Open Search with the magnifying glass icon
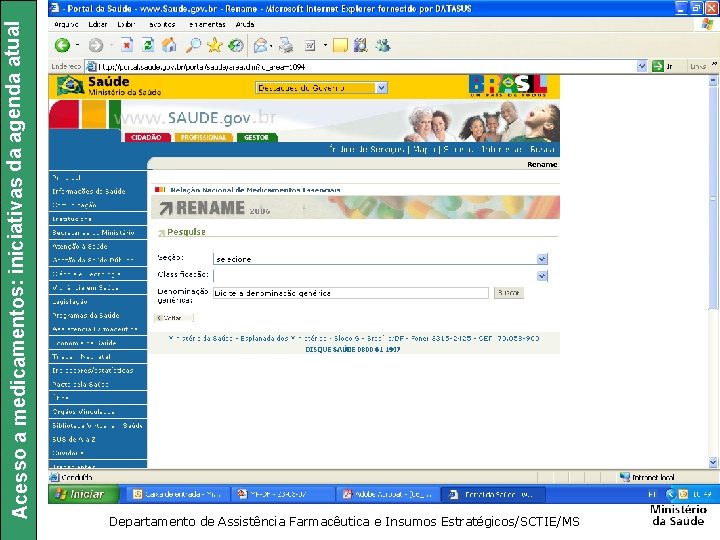The width and height of the screenshot is (720, 540). click(x=193, y=45)
